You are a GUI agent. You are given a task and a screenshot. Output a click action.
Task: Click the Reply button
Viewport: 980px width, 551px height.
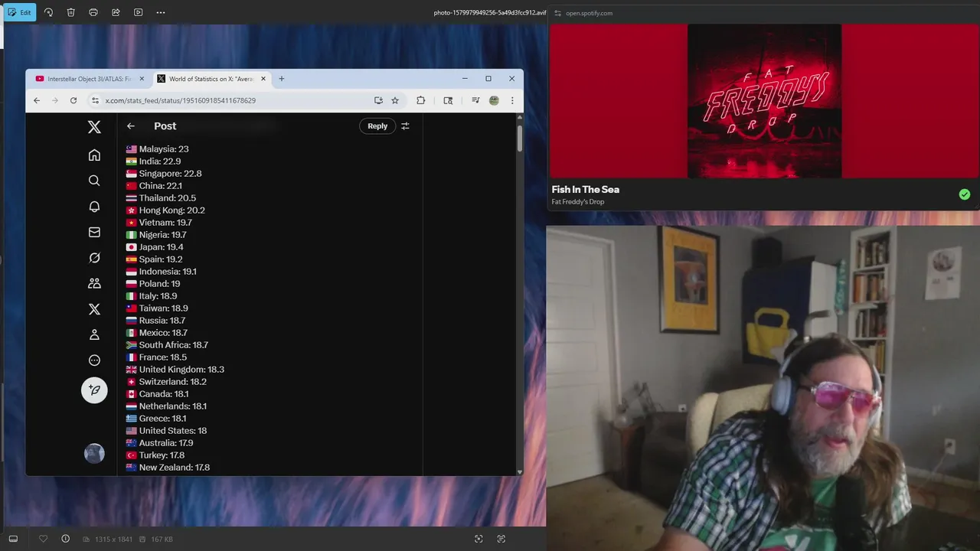click(377, 126)
